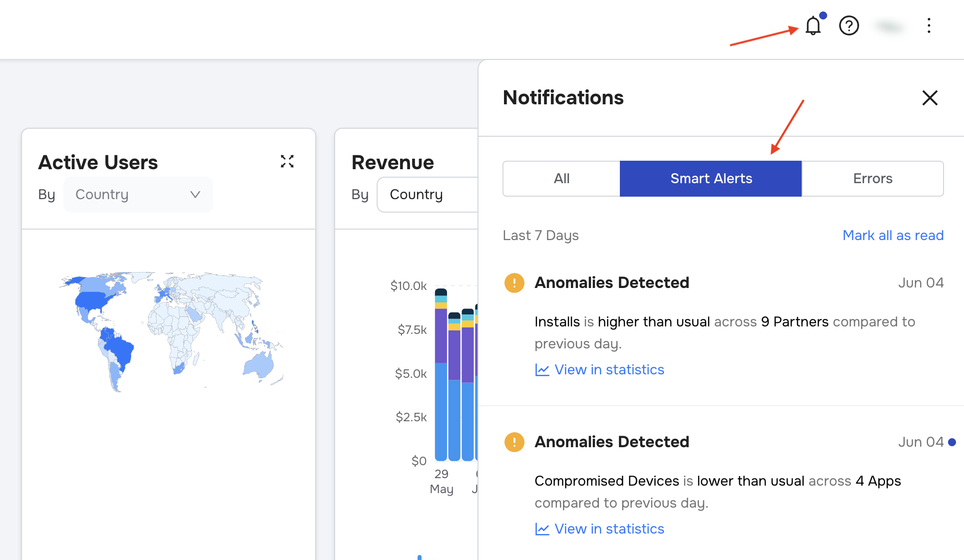Open View in statistics for Installs anomaly
The height and width of the screenshot is (560, 964).
(609, 369)
